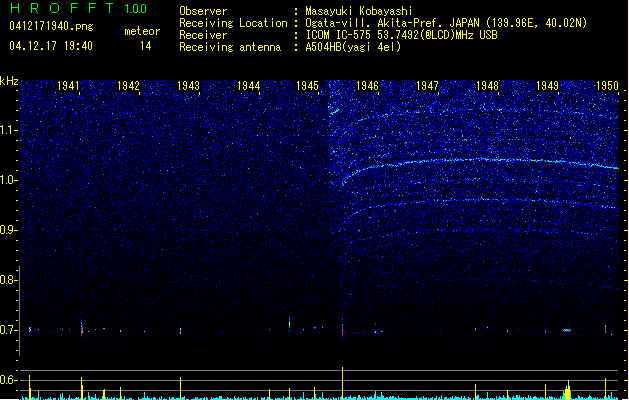Click the 0.8 kHz axis label
Viewport: 629px width, 400px height.
pyautogui.click(x=8, y=280)
